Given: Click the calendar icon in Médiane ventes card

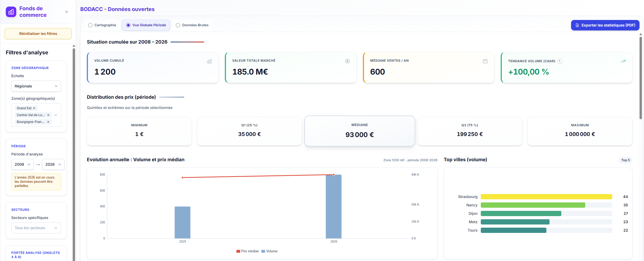Looking at the screenshot, I should click(485, 61).
